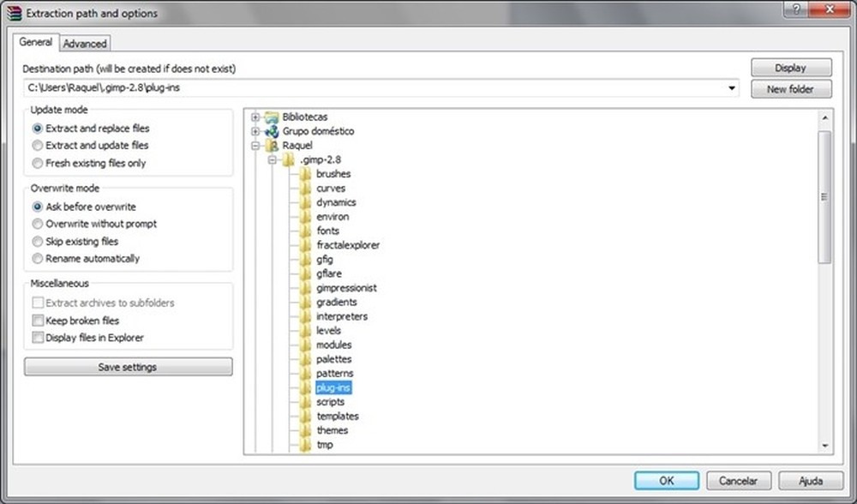This screenshot has height=504, width=857.
Task: Switch to the General tab
Action: 35,41
